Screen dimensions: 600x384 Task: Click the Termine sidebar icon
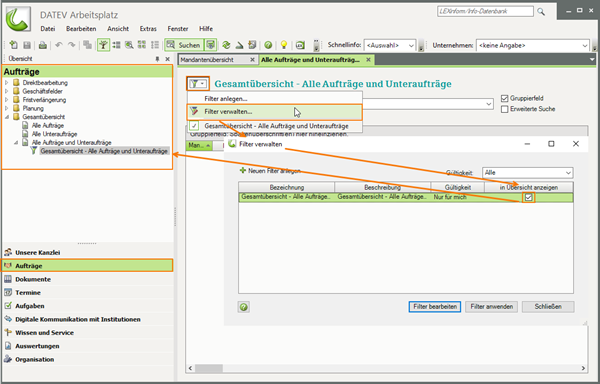pos(8,293)
